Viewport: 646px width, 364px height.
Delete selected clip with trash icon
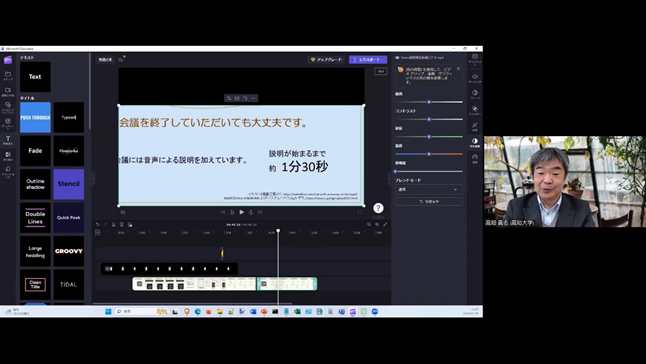pos(122,224)
